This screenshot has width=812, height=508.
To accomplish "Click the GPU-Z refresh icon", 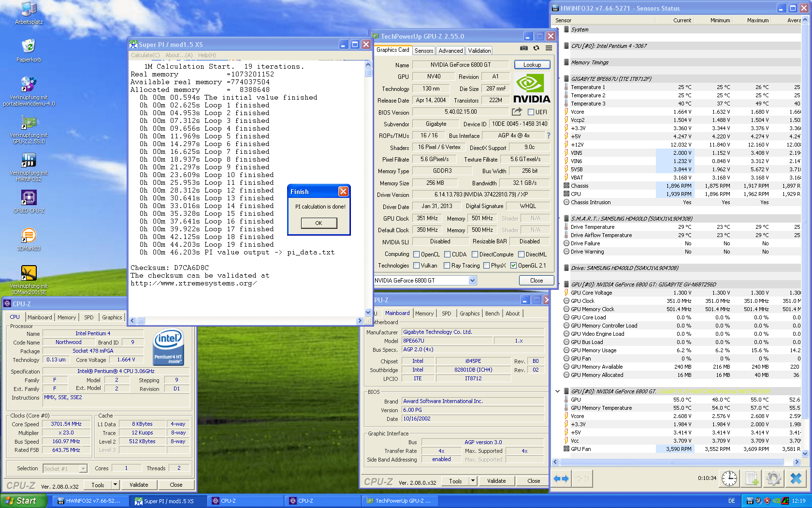I will (x=536, y=48).
